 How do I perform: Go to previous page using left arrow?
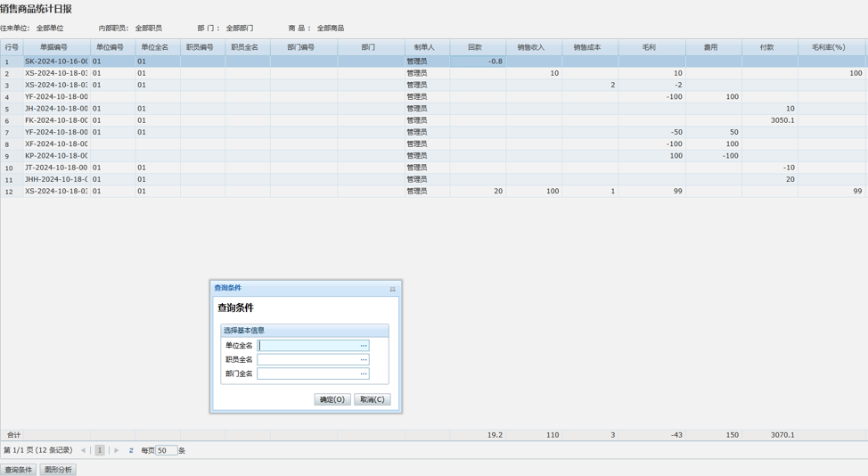click(x=84, y=451)
